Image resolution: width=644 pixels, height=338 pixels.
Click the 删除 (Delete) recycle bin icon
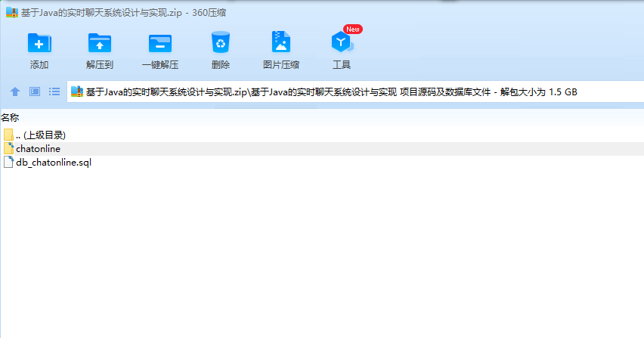pyautogui.click(x=221, y=42)
